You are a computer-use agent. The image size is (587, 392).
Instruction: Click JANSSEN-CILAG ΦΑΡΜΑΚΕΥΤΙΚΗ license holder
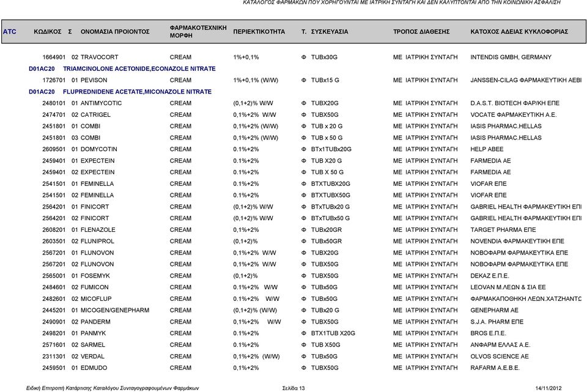tap(526, 80)
